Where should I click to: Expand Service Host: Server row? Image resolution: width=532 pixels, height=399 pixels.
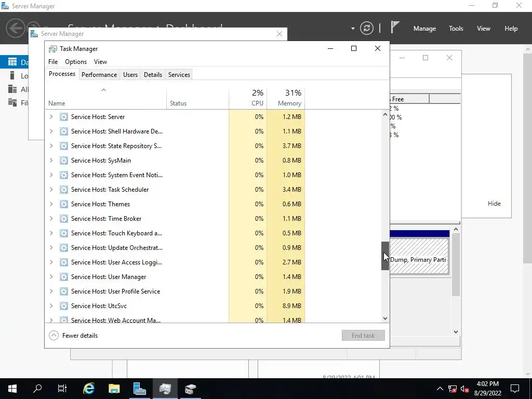(x=51, y=117)
